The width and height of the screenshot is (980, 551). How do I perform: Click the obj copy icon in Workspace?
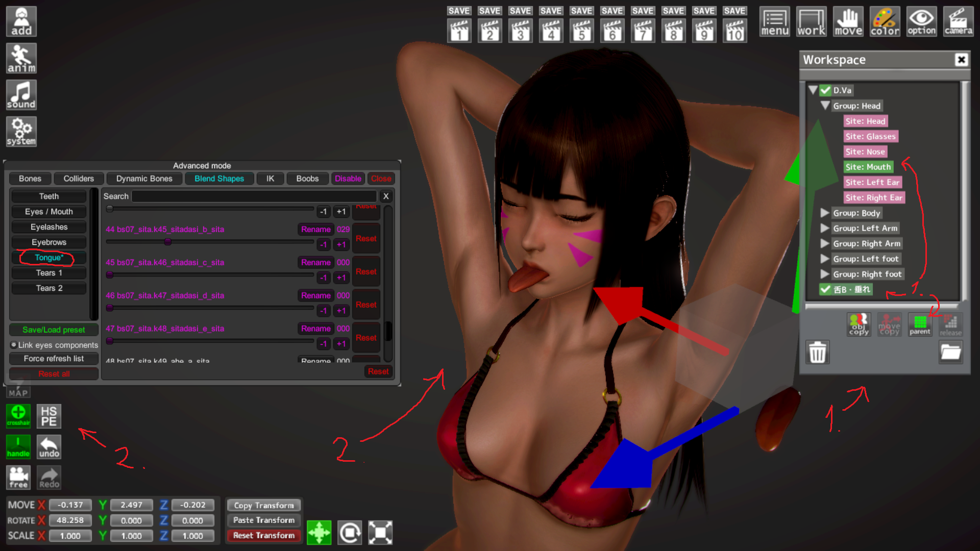point(859,324)
